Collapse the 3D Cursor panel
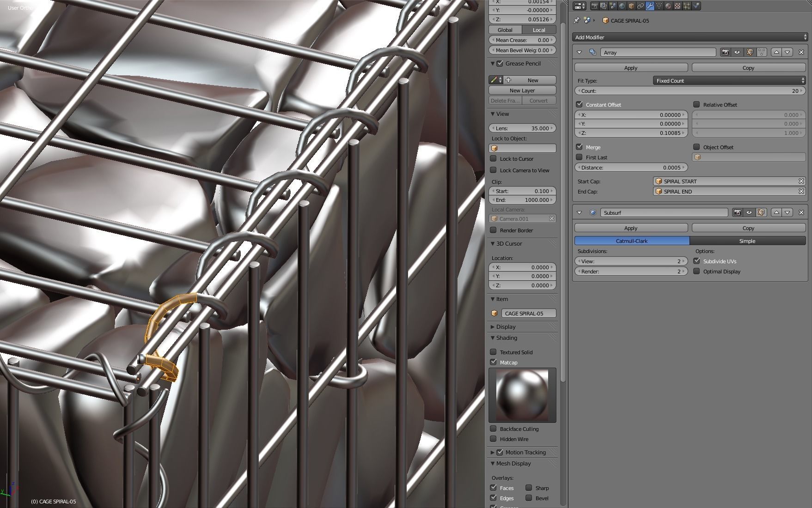 pyautogui.click(x=493, y=243)
